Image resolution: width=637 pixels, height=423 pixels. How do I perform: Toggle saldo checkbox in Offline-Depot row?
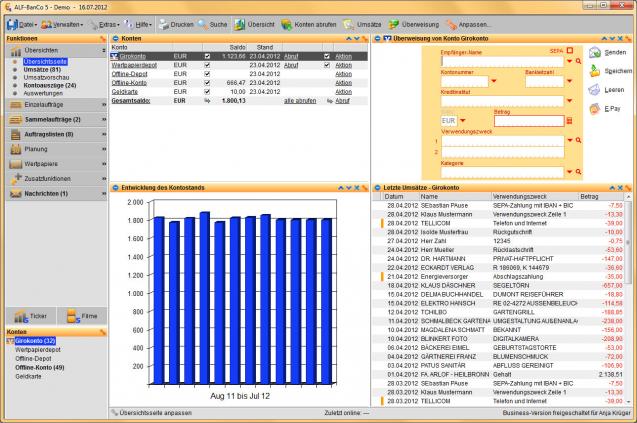pyautogui.click(x=207, y=74)
